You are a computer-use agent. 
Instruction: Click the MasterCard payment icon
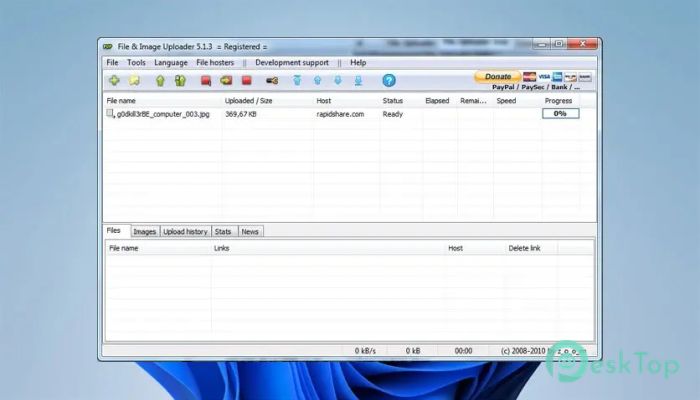click(x=529, y=77)
